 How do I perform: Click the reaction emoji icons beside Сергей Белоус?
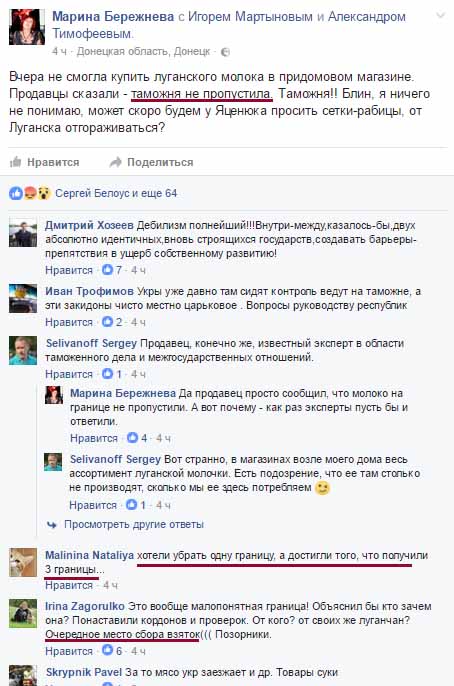click(30, 193)
